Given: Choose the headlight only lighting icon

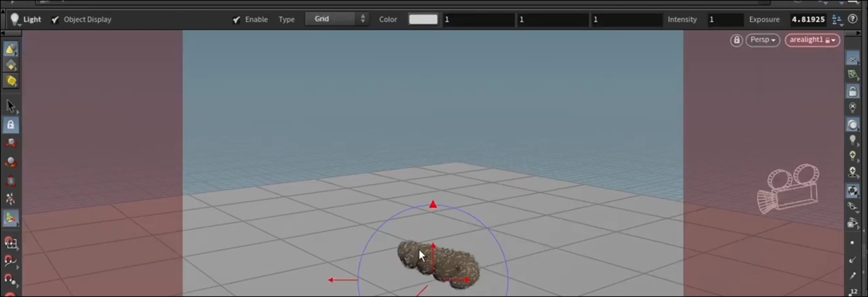Looking at the screenshot, I should 853,124.
